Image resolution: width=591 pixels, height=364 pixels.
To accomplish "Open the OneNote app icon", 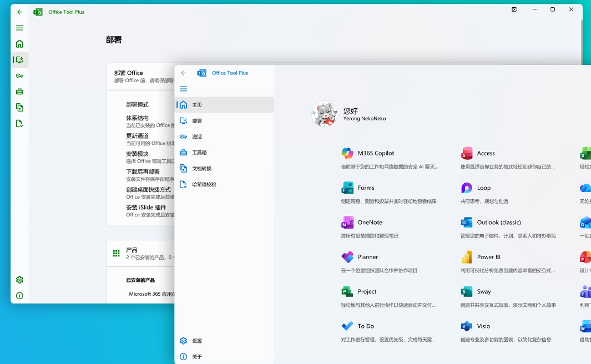I will click(x=347, y=222).
